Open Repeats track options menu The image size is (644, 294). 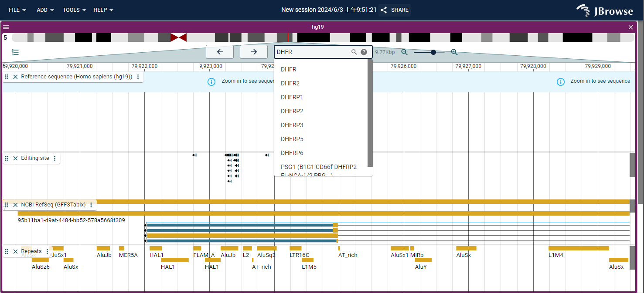tap(48, 252)
